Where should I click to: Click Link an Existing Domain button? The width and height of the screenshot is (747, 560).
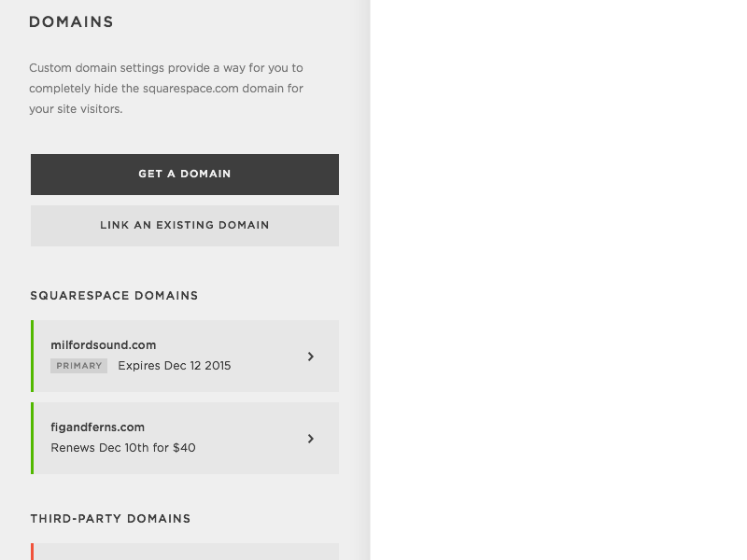pyautogui.click(x=185, y=226)
